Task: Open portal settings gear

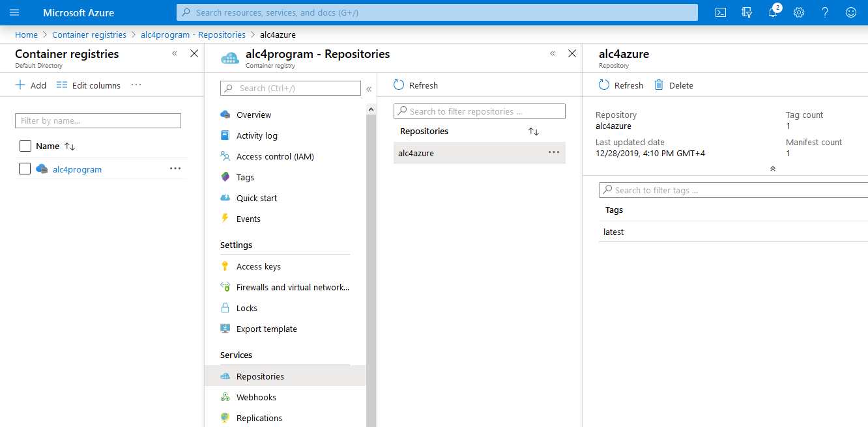Action: [799, 12]
